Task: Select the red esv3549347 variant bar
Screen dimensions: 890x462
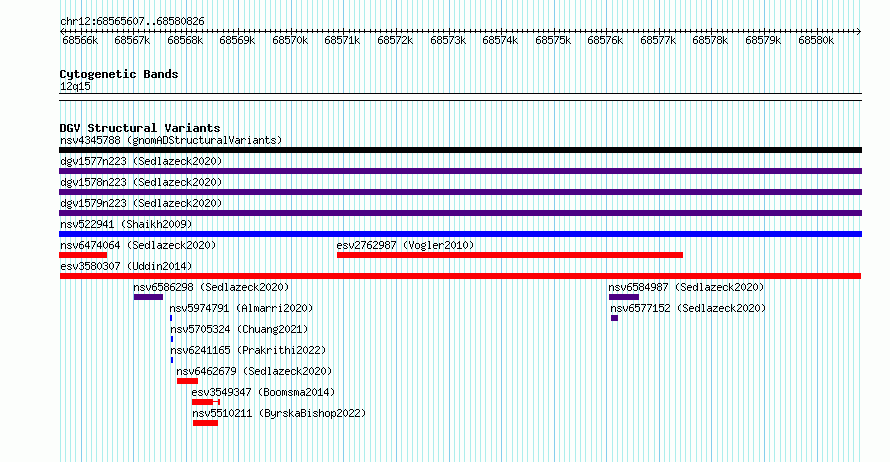Action: [205, 402]
